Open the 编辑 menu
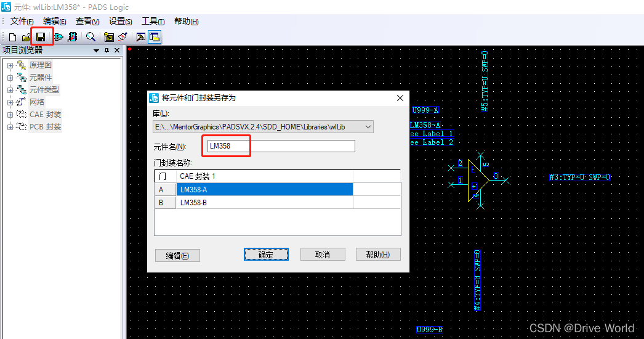Screen dimensions: 644x339 pyautogui.click(x=55, y=22)
